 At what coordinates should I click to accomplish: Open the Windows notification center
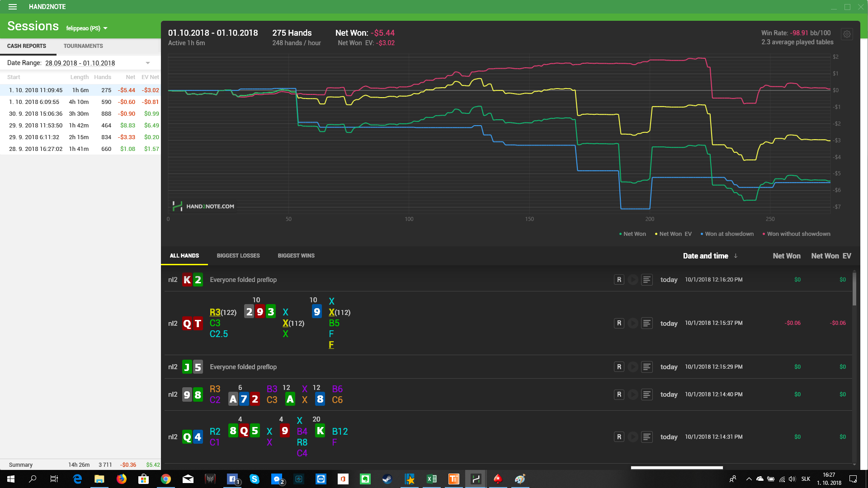tap(853, 479)
